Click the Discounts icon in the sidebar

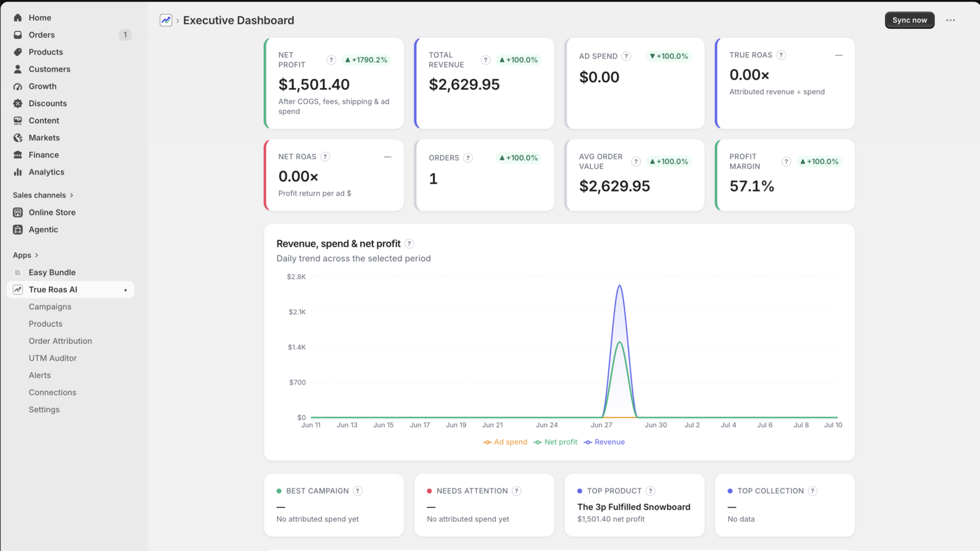pos(18,103)
